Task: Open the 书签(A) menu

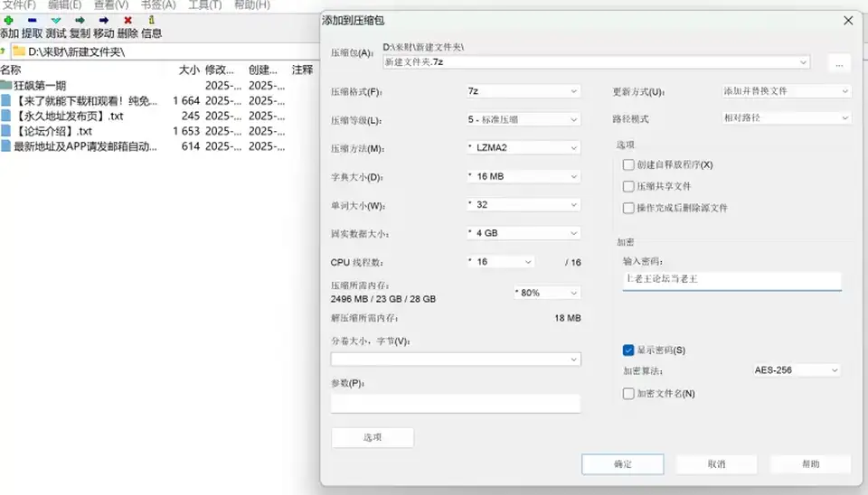Action: pyautogui.click(x=158, y=5)
